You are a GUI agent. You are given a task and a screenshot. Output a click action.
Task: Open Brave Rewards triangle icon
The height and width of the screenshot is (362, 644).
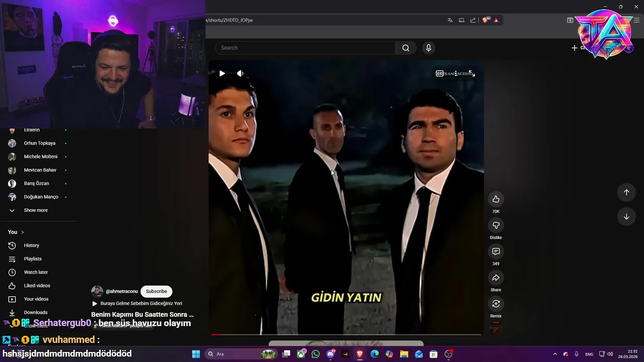[x=496, y=20]
